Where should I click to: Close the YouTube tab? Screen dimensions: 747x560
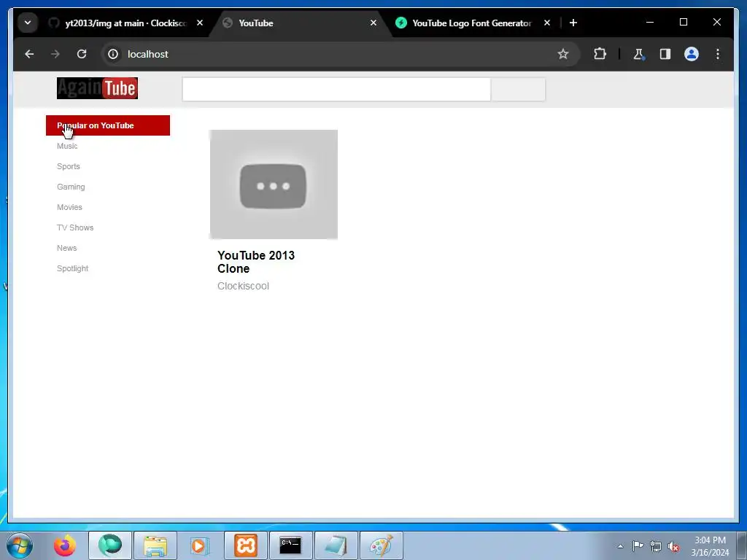pos(373,23)
